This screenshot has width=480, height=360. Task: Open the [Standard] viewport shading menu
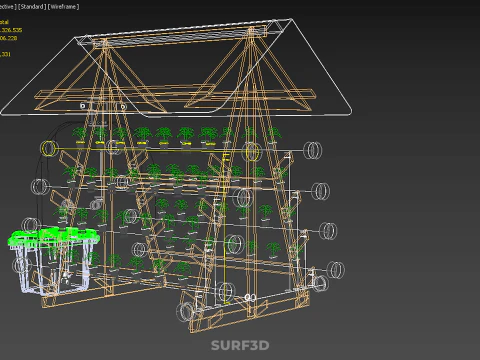click(32, 6)
